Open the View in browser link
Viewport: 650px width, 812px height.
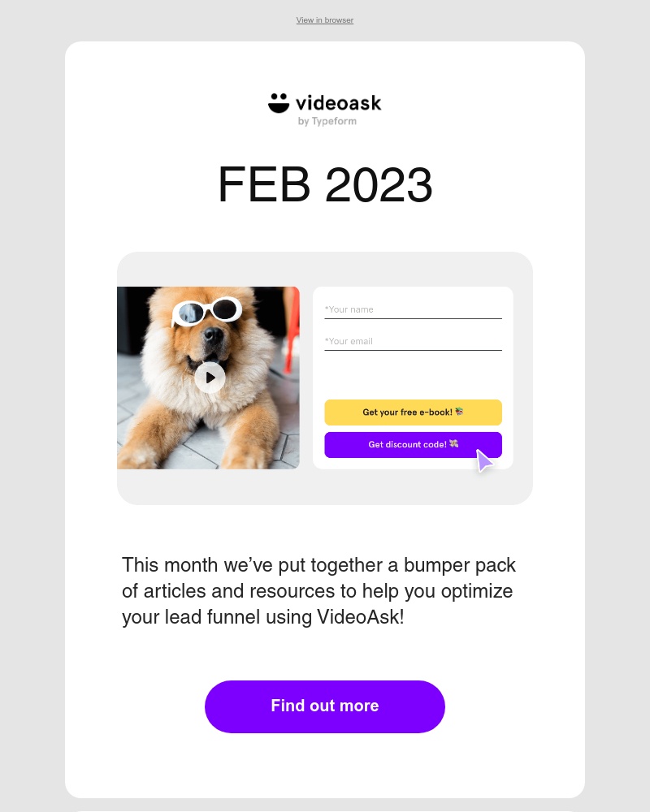point(324,19)
